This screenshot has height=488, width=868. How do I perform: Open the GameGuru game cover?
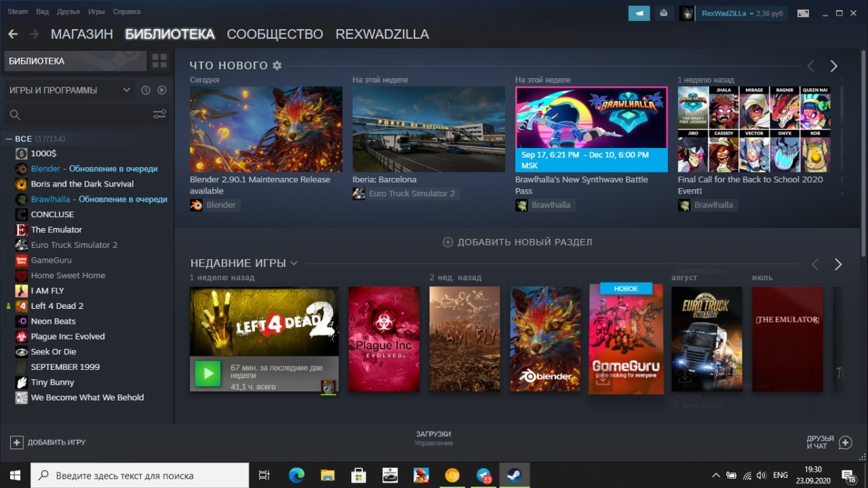pyautogui.click(x=626, y=339)
